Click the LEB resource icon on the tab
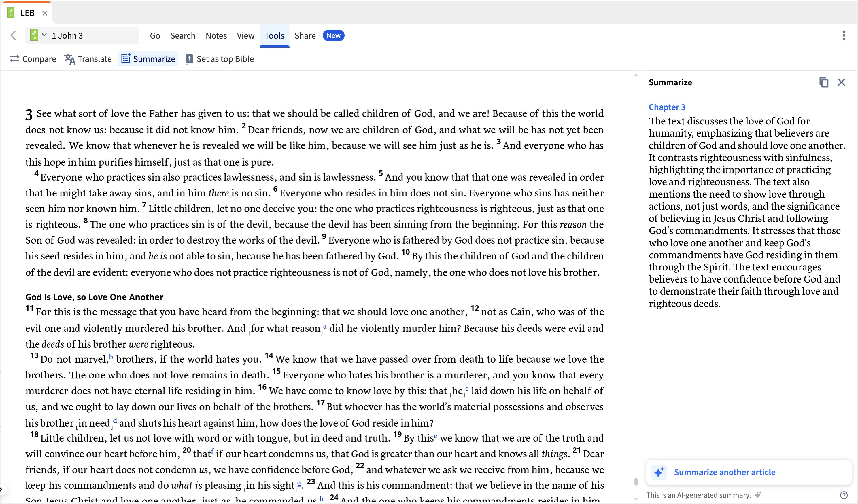Screen dimensions: 858x504 (11, 13)
